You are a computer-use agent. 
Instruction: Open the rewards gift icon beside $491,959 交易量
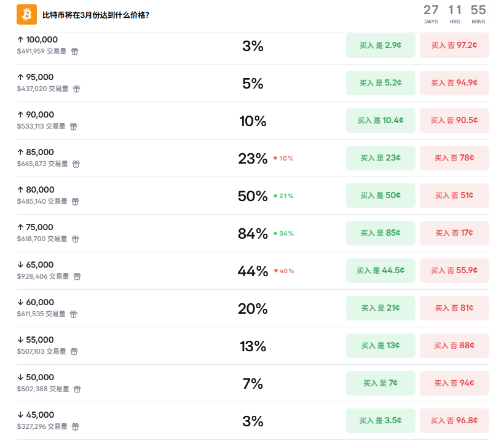tap(74, 52)
